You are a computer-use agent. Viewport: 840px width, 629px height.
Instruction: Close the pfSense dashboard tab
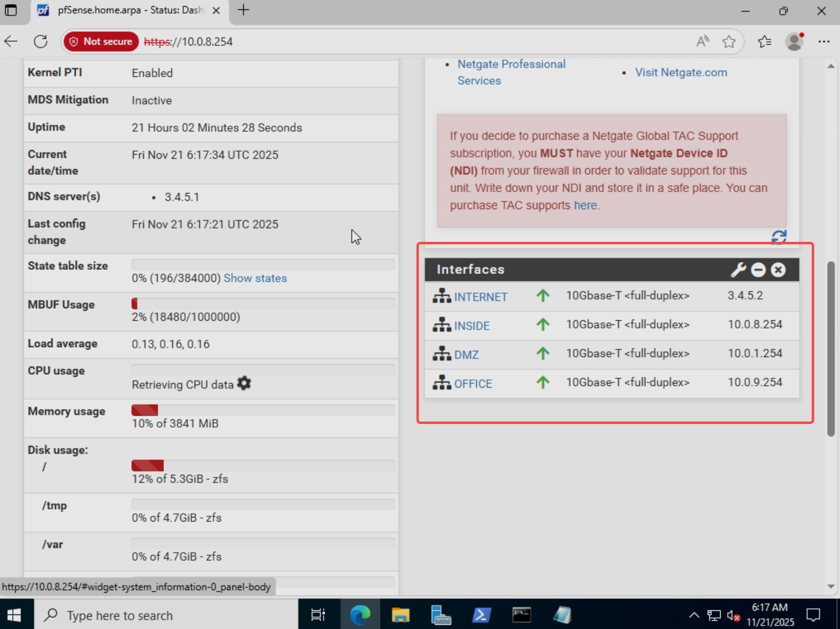[x=216, y=10]
